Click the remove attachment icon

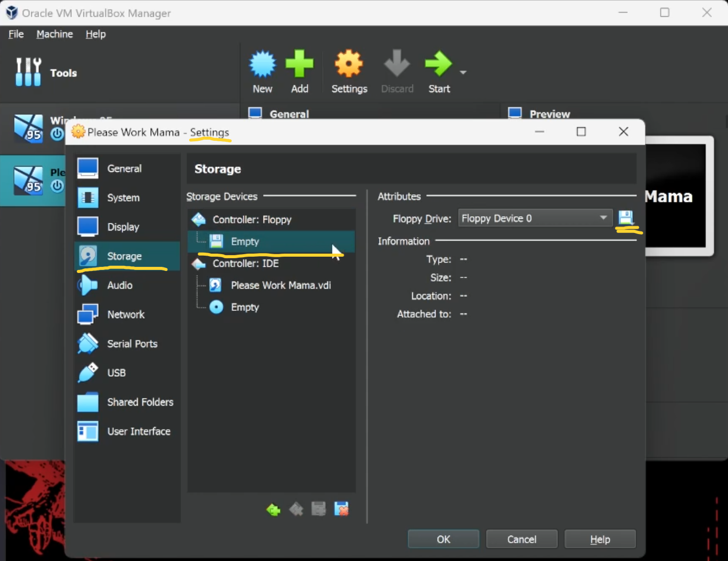point(341,509)
